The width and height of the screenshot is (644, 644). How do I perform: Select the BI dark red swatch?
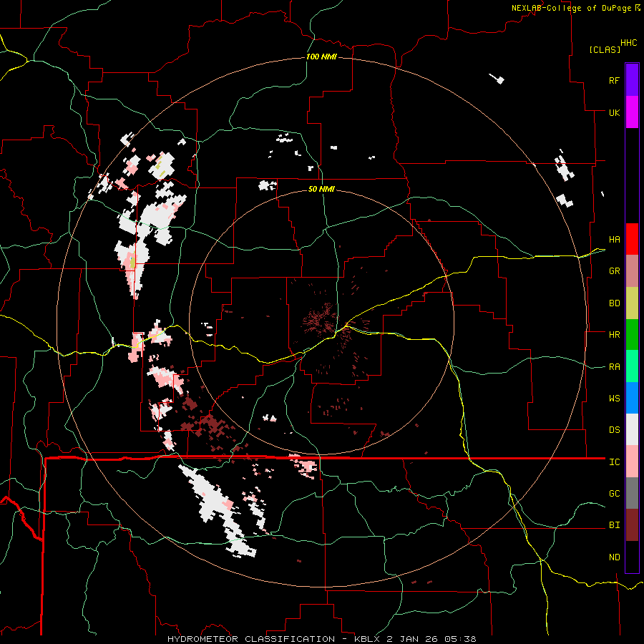click(632, 525)
